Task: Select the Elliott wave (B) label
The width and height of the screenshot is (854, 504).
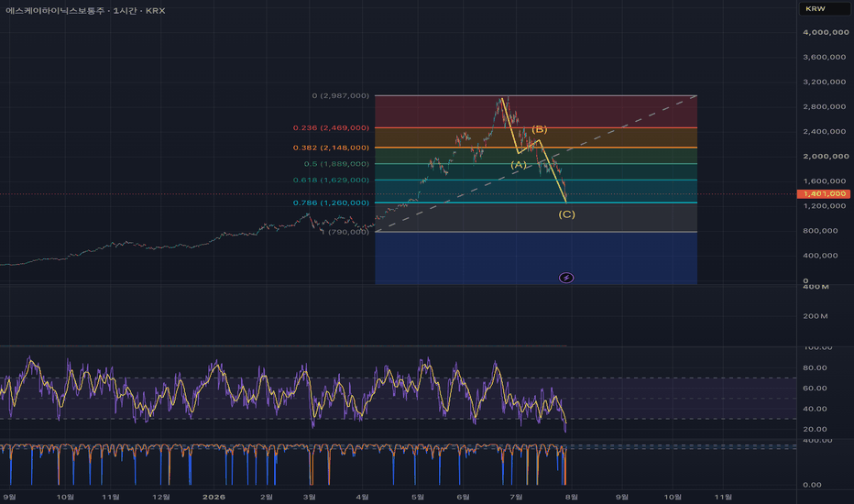Action: click(x=539, y=129)
